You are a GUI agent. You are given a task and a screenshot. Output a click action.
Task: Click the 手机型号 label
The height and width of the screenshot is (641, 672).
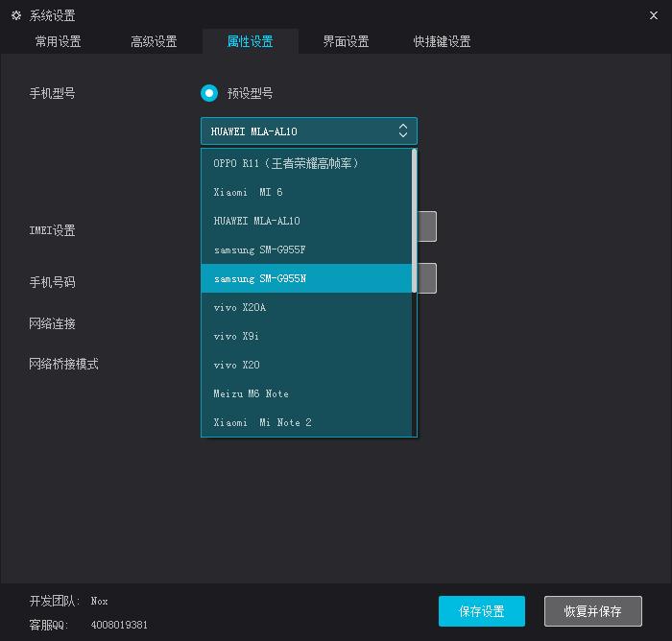(x=52, y=93)
